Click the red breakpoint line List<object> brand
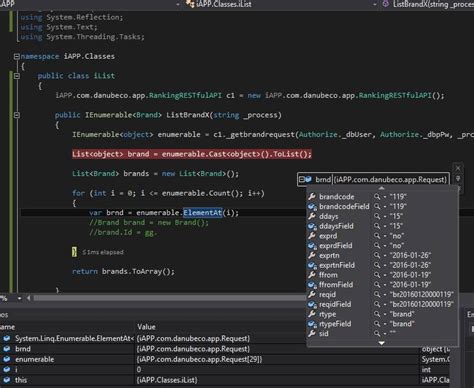Screen dimensions: 474x388 click(192, 154)
